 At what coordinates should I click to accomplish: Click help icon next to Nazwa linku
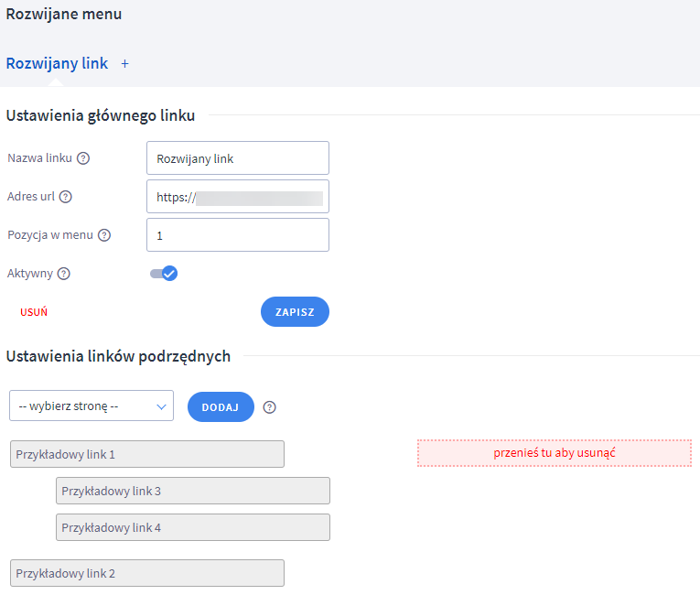(x=83, y=158)
